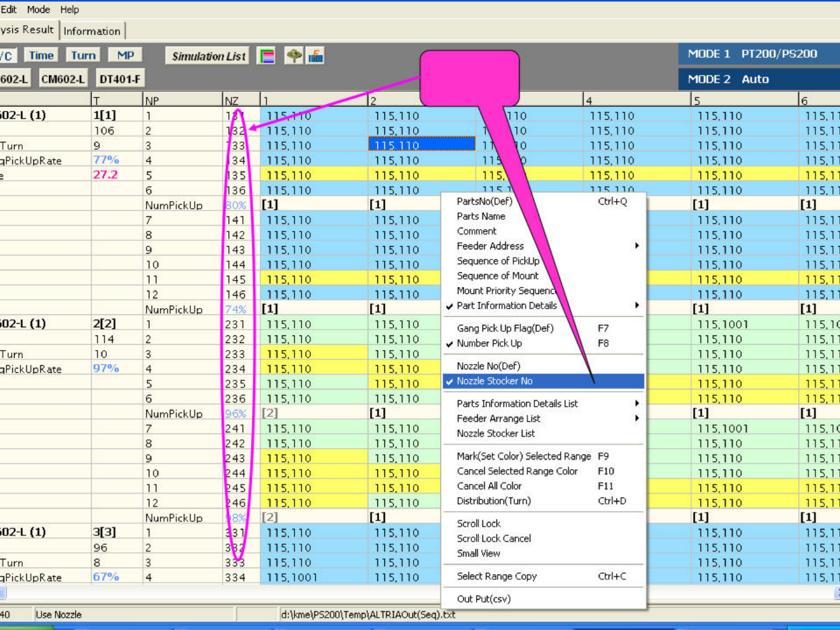Open the Help menu

tap(69, 9)
